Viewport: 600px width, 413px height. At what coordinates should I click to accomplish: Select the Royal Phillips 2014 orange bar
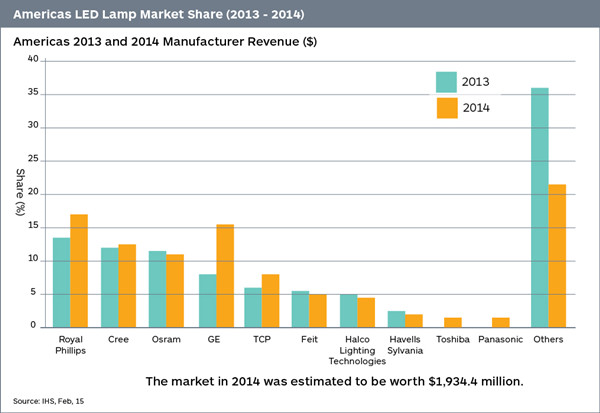[x=79, y=270]
